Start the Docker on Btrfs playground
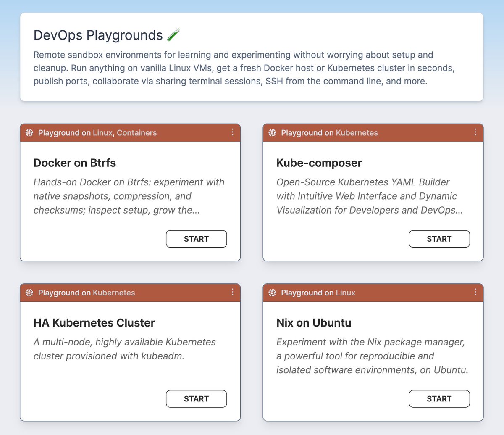This screenshot has width=504, height=435. click(196, 239)
